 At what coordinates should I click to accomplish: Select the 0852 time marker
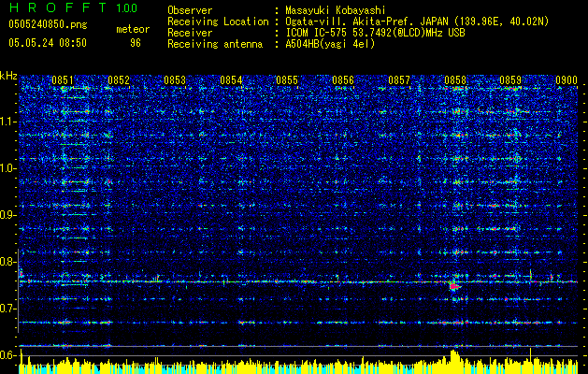(x=119, y=80)
